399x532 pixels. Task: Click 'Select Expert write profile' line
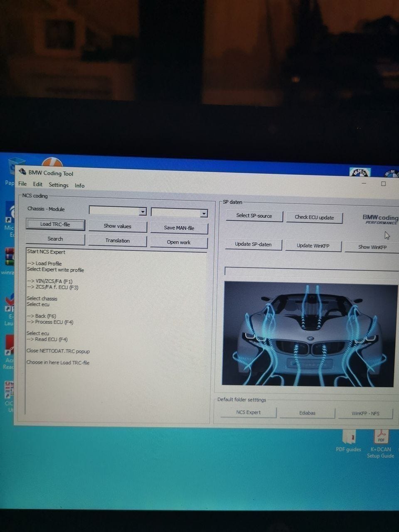(x=56, y=270)
